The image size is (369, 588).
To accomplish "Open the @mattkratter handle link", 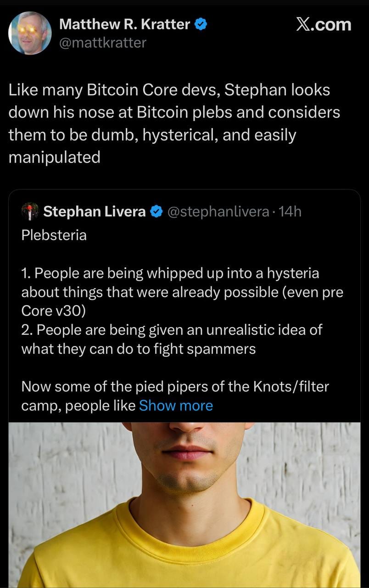I will 103,43.
